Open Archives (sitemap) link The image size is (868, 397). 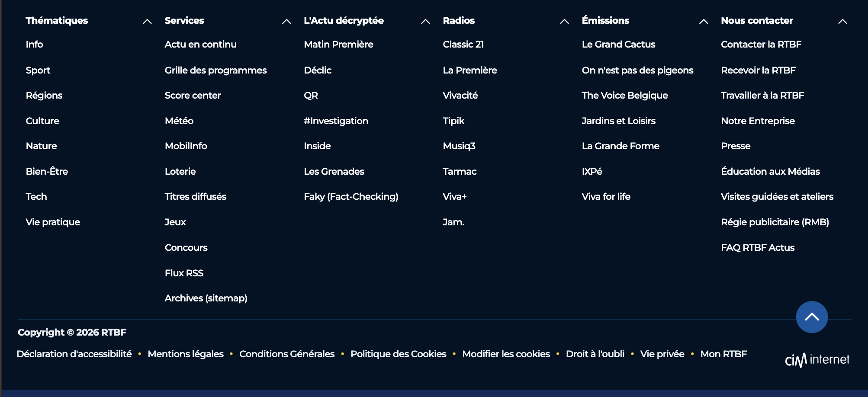click(x=206, y=298)
